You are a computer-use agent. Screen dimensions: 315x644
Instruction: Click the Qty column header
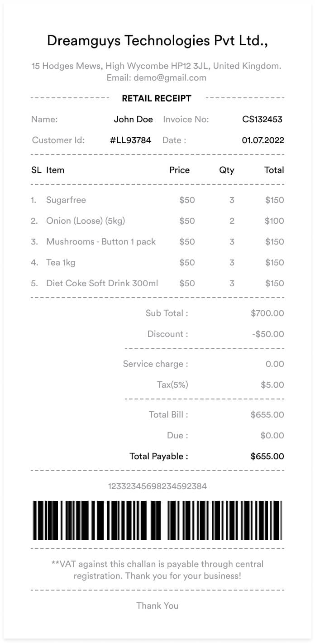(227, 170)
